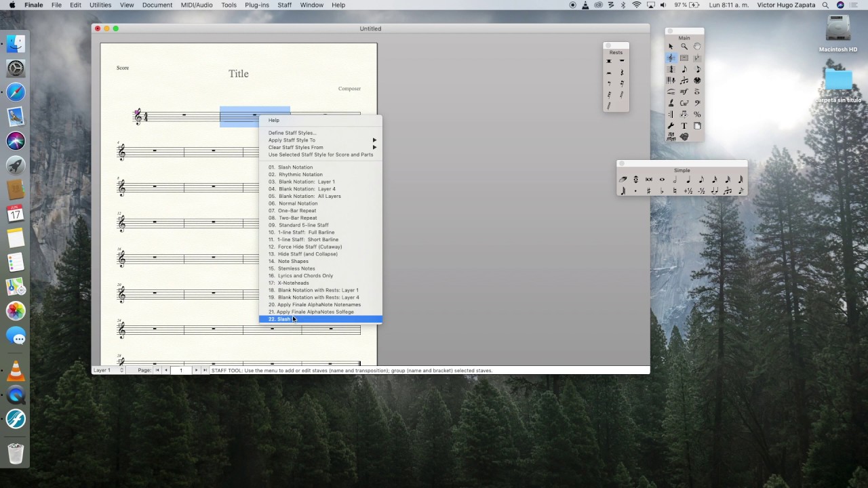Screen dimensions: 868x488
Task: Select the highlighted Staff tool (treble clef)
Action: (671, 58)
